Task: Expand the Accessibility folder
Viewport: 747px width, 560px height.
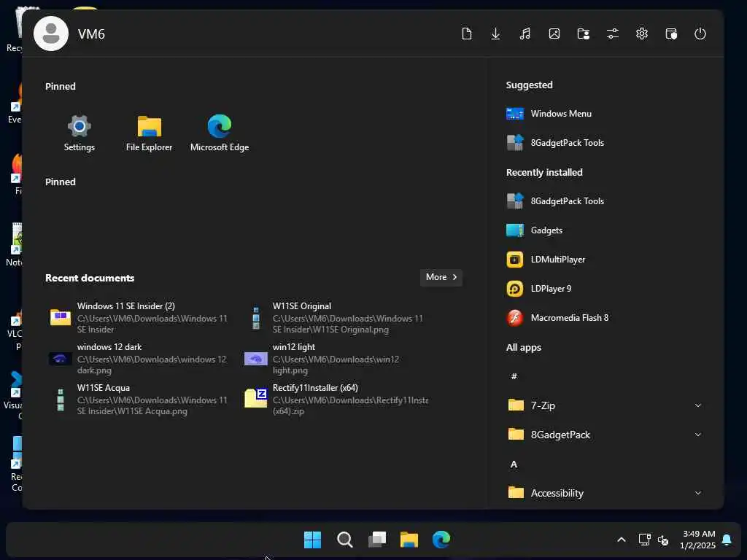Action: 605,494
